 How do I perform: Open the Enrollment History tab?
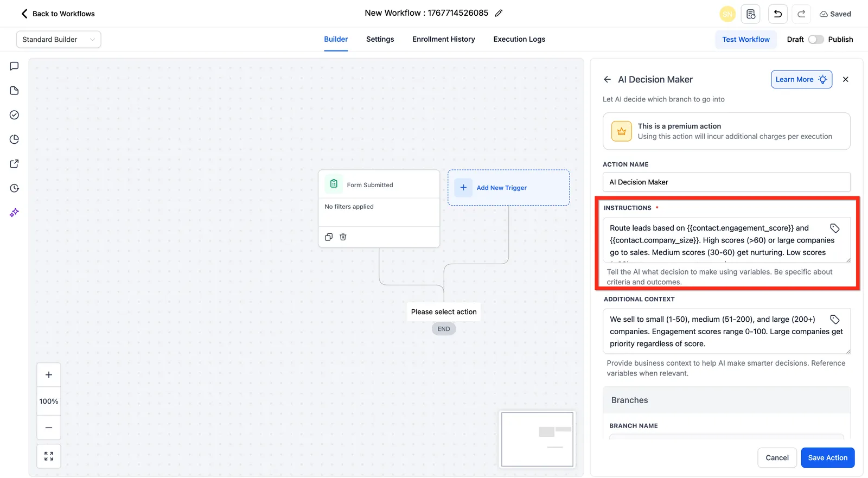pos(443,39)
